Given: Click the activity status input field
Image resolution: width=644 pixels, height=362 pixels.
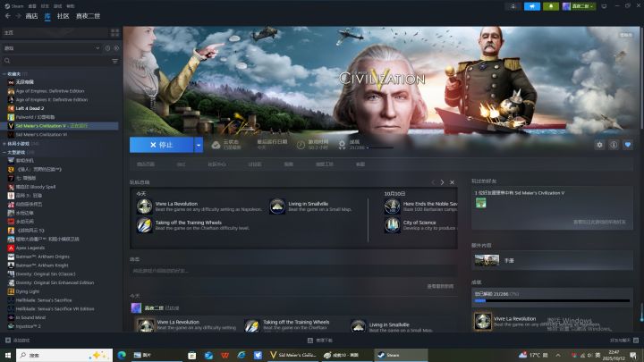Looking at the screenshot, I should [292, 271].
